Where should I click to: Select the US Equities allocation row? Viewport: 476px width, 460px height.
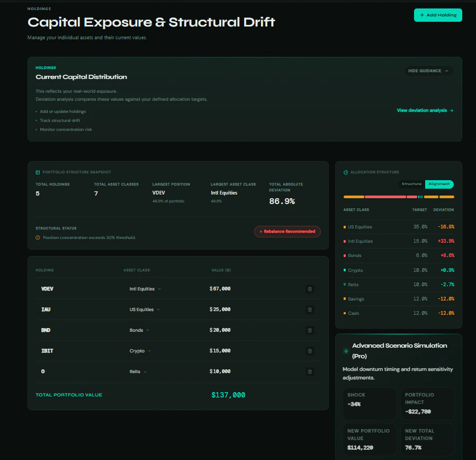(x=399, y=227)
